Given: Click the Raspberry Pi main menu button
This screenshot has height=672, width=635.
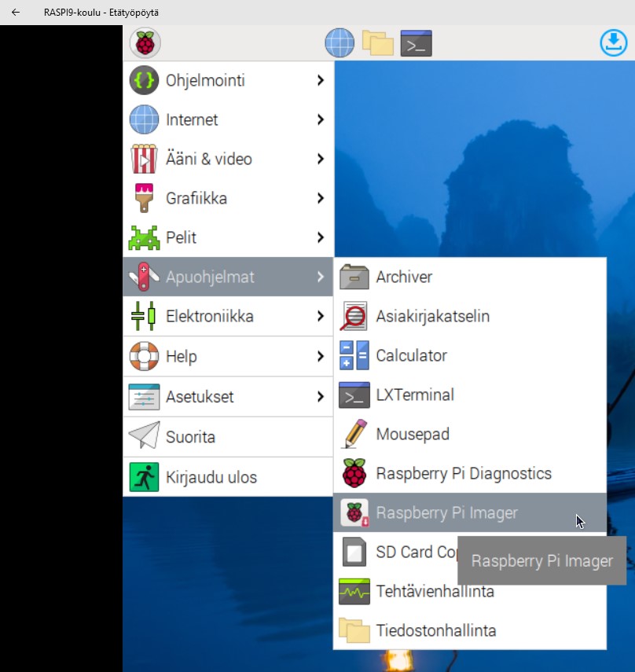Looking at the screenshot, I should pos(145,43).
